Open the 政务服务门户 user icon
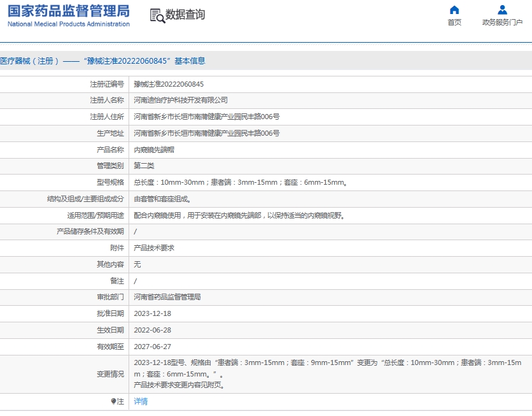Screen dimensions: 532x416 [502, 10]
